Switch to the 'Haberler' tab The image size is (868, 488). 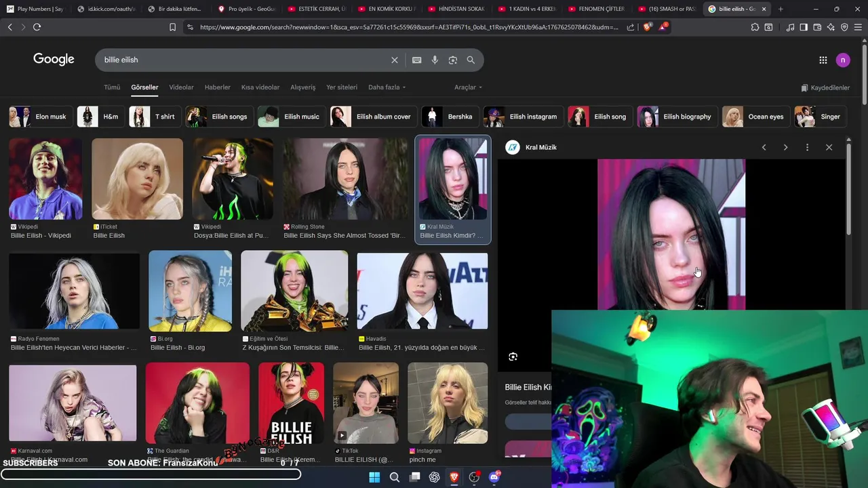coord(218,87)
